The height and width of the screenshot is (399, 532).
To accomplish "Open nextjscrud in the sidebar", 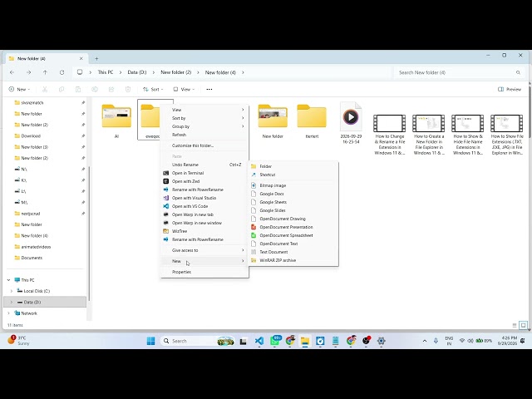I will [31, 214].
